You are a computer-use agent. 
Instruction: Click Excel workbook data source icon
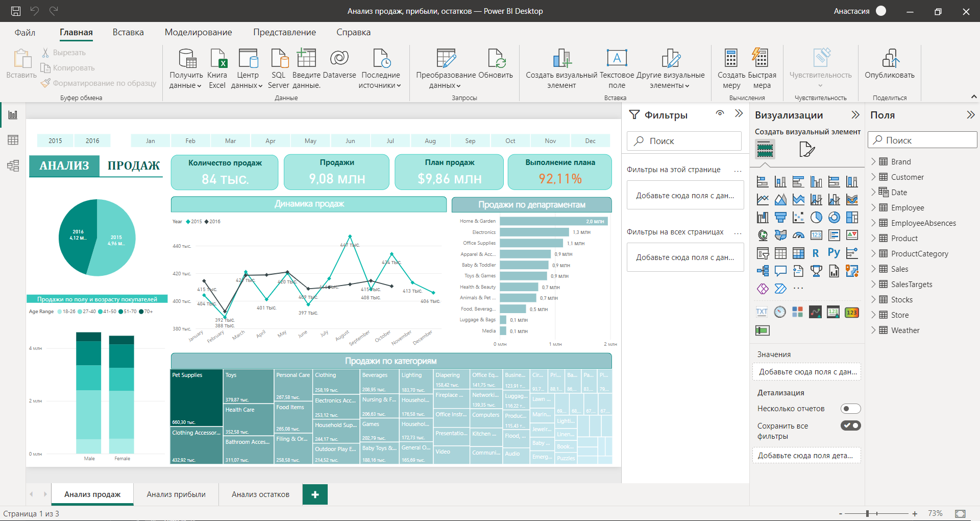[217, 69]
